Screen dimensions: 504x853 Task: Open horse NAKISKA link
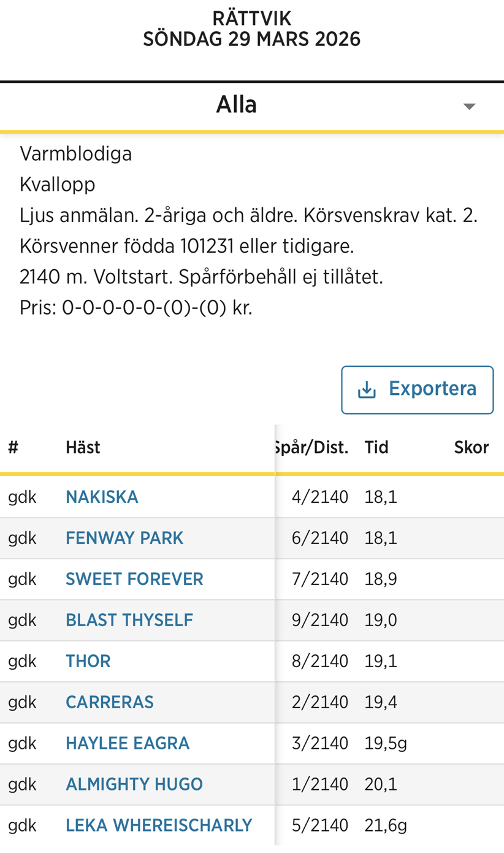(x=102, y=497)
